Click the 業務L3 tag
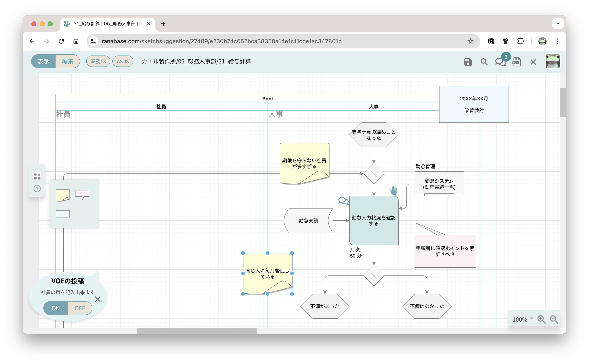 point(98,61)
